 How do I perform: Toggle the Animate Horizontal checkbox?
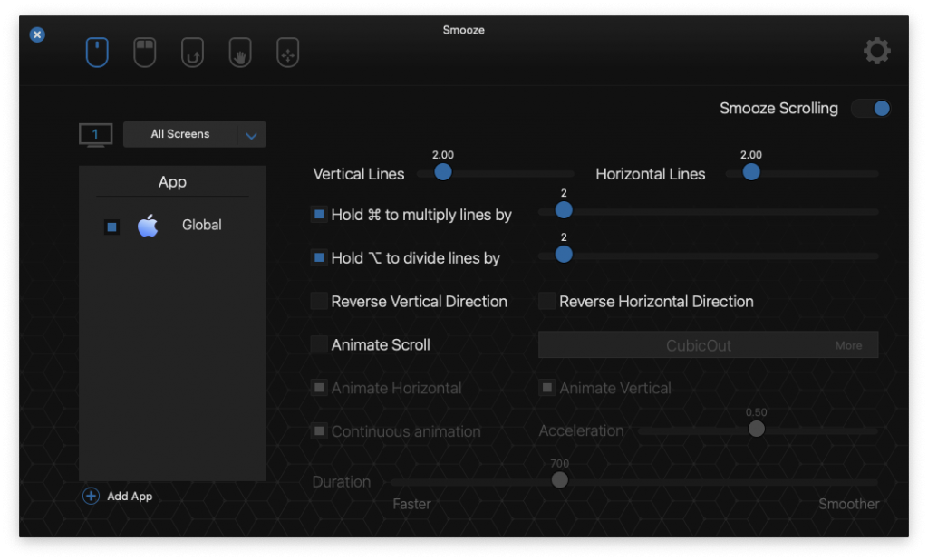pos(319,388)
